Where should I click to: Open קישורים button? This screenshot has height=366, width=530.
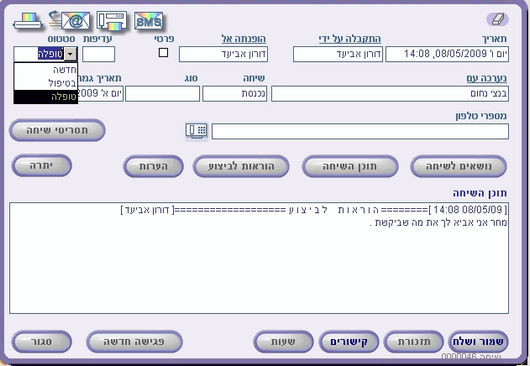(x=348, y=341)
